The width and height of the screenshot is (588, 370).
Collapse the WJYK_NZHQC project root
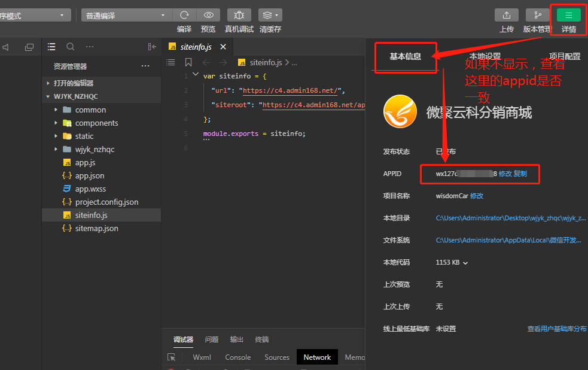coord(101,96)
